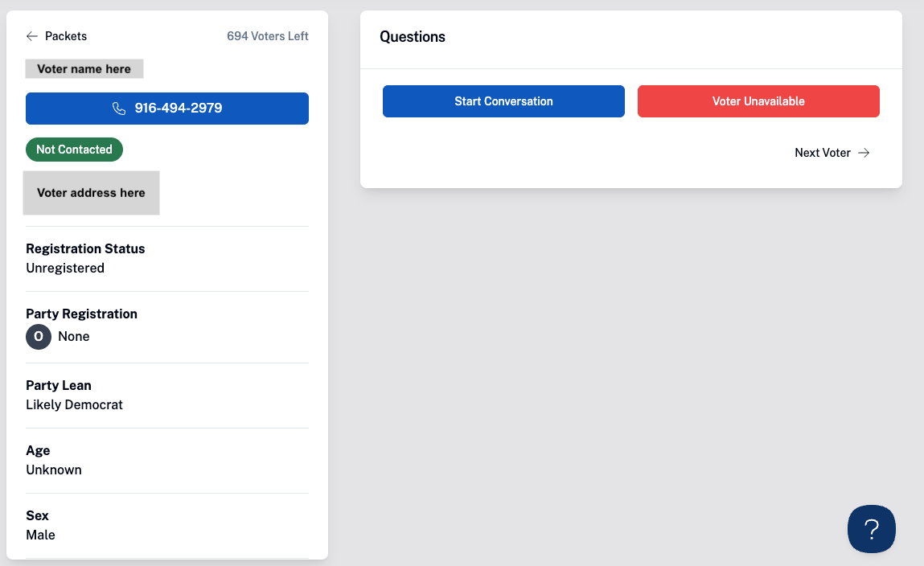This screenshot has height=566, width=924.
Task: Click the Age Unknown value
Action: tap(54, 470)
